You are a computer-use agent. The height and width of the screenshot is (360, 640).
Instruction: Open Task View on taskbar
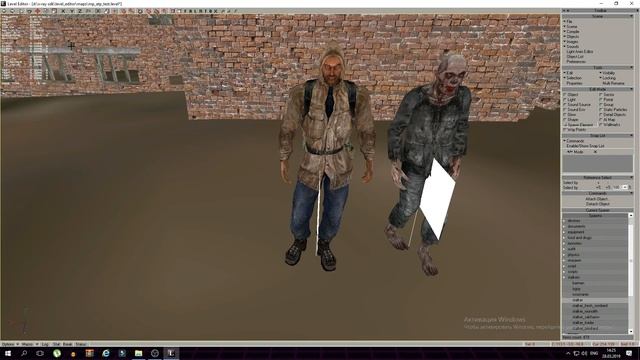pos(40,353)
